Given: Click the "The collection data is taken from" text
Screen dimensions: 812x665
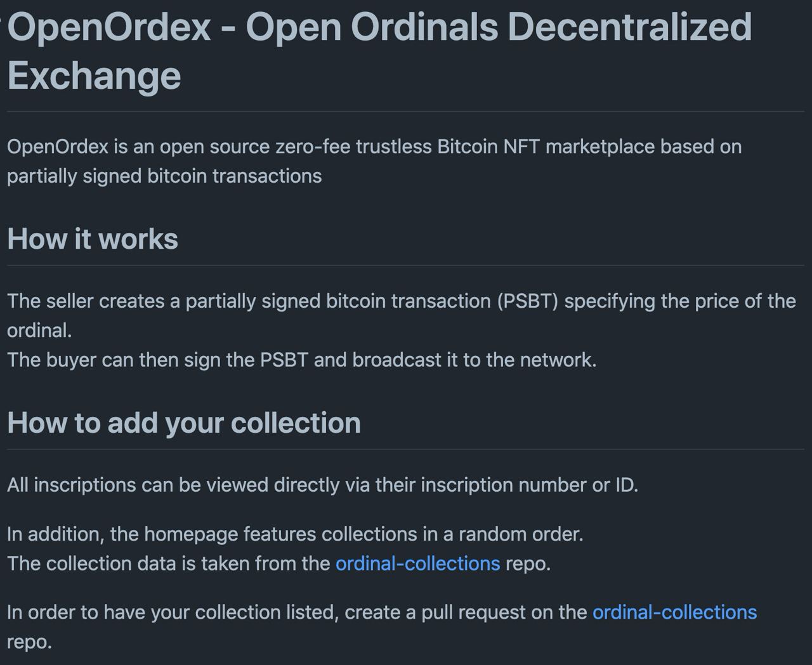Looking at the screenshot, I should tap(169, 563).
